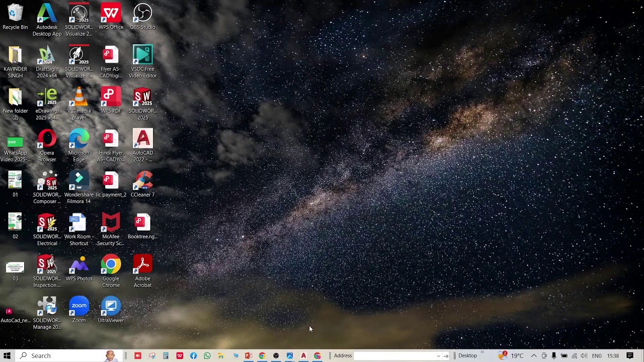The width and height of the screenshot is (644, 362).
Task: Launch SOLIDWORKS Visualize 2025 shortcut
Action: click(x=79, y=20)
